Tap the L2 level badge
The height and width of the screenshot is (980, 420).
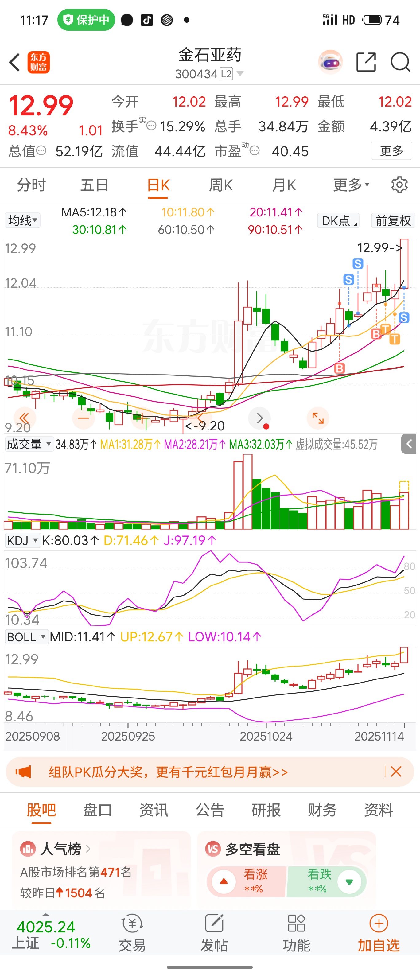coord(226,73)
